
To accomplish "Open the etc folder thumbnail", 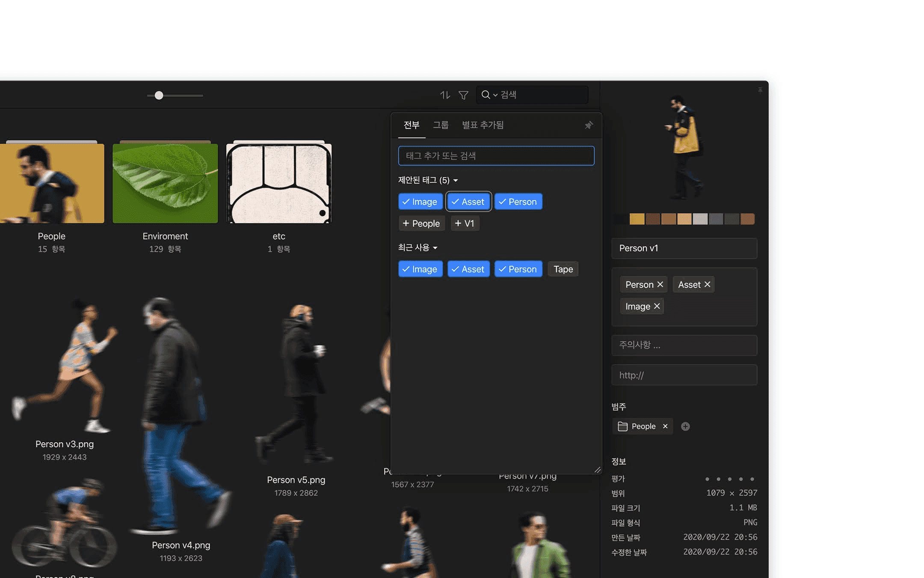I will click(279, 183).
